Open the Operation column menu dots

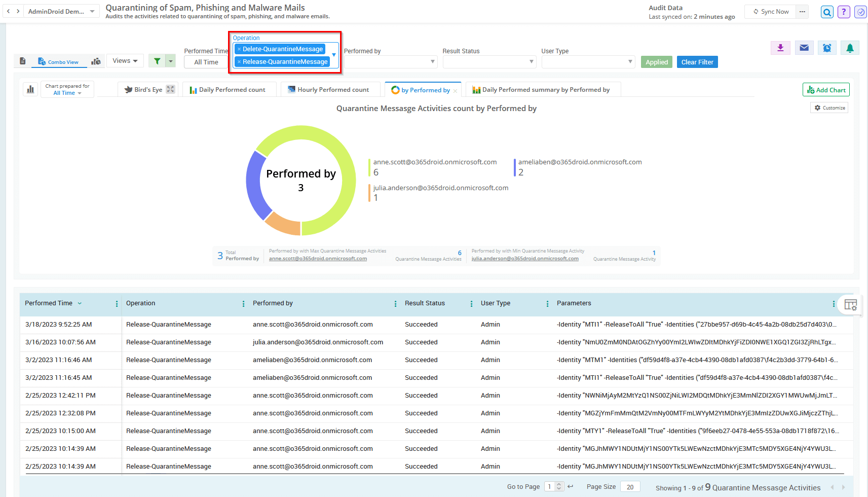coord(243,304)
